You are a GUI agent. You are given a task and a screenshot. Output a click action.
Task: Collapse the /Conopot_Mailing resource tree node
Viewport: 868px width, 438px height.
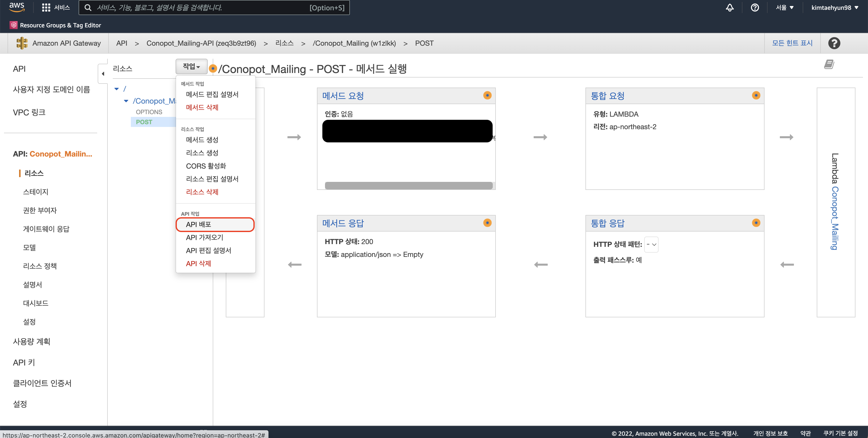[x=126, y=101]
